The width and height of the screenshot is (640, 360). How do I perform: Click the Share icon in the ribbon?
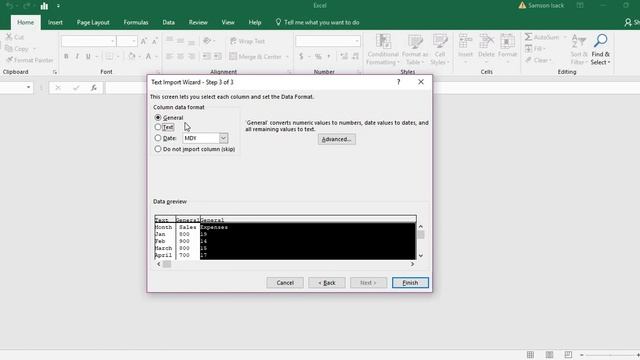tap(628, 22)
